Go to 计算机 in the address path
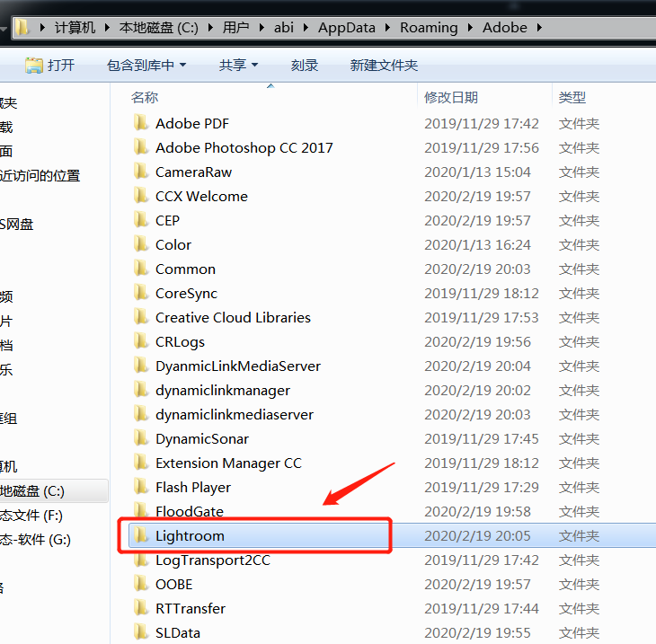 75,28
